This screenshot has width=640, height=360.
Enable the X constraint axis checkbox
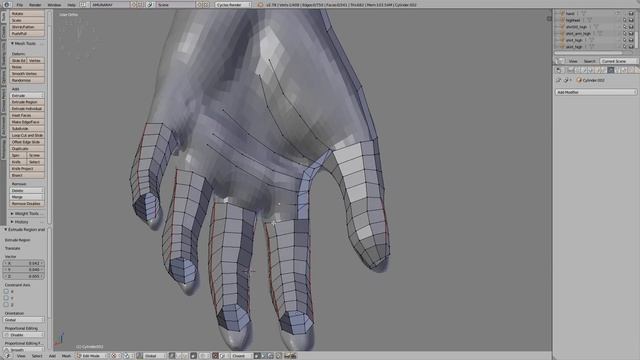6,291
